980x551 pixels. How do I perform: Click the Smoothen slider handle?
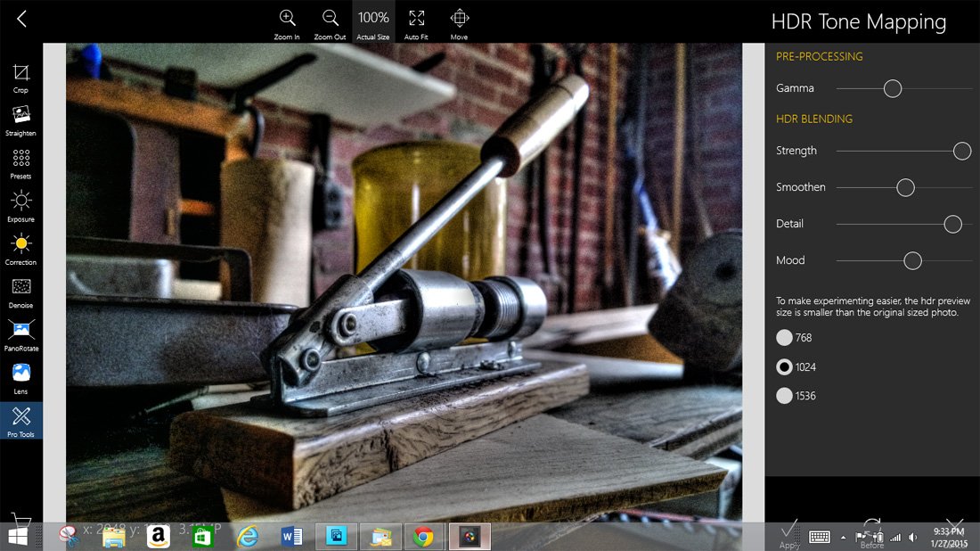coord(905,187)
